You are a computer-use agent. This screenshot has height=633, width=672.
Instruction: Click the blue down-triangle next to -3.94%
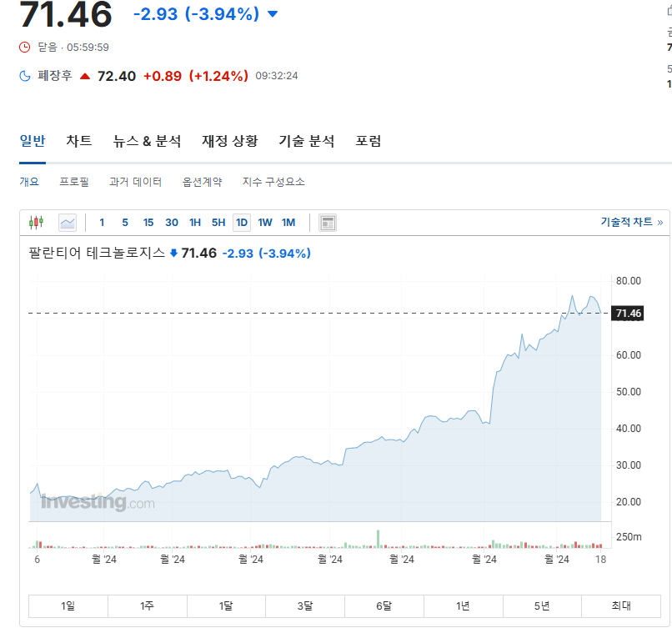pyautogui.click(x=273, y=14)
